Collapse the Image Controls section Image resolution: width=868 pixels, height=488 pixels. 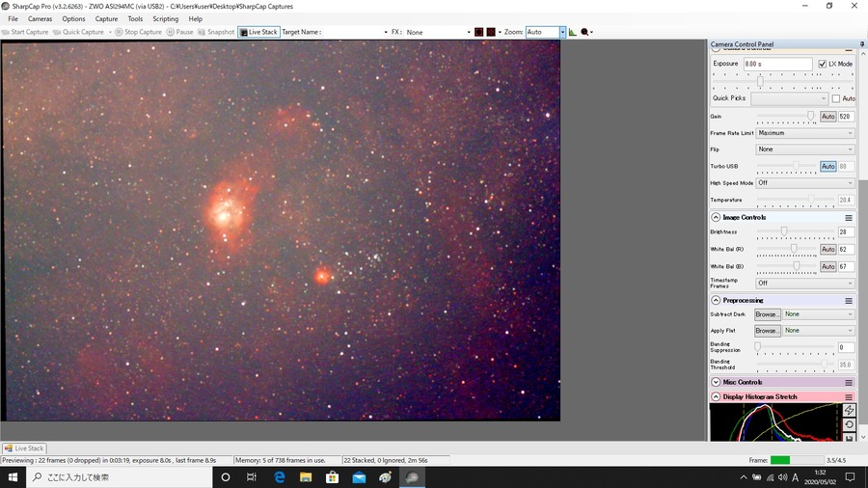pyautogui.click(x=716, y=217)
